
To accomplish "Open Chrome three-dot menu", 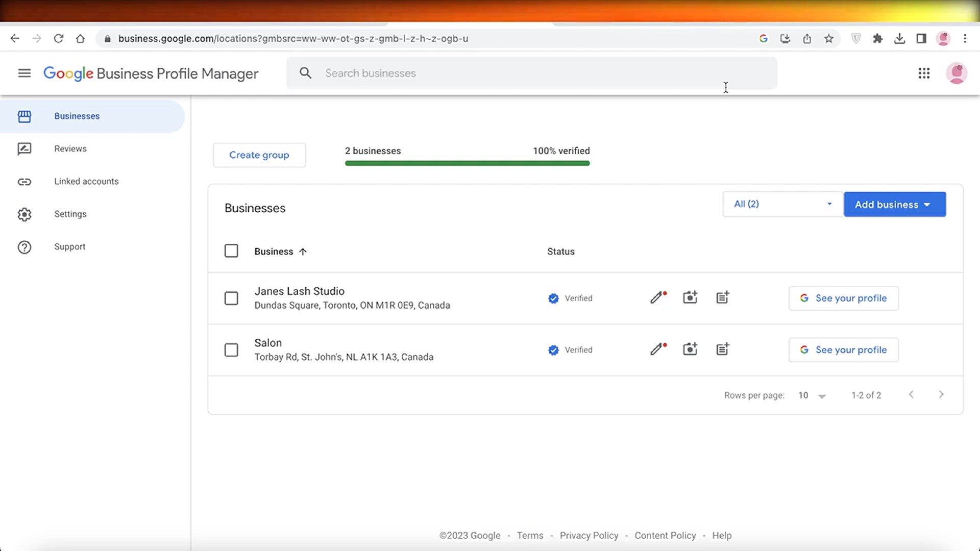I will coord(965,38).
